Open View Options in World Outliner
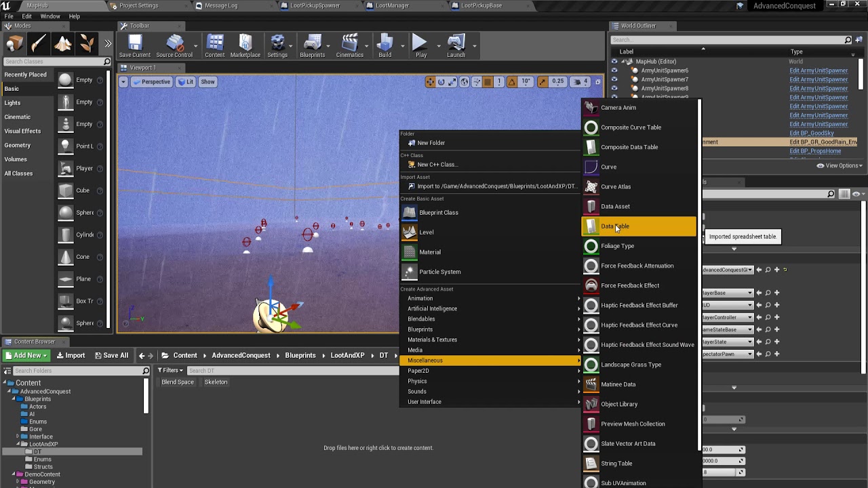The width and height of the screenshot is (868, 488). coord(840,165)
